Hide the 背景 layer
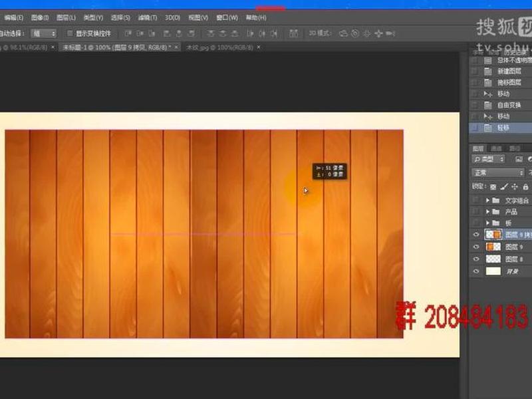The width and height of the screenshot is (532, 399). pos(476,271)
